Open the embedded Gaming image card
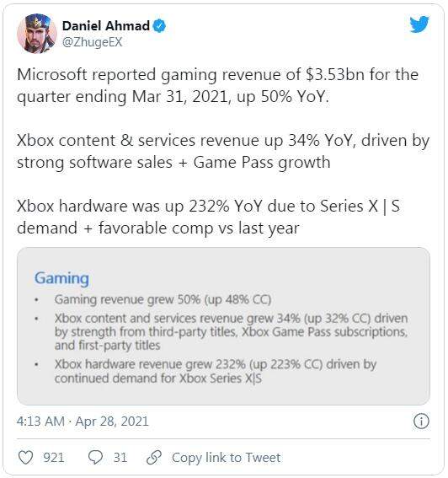This screenshot has width=448, height=478. point(223,326)
